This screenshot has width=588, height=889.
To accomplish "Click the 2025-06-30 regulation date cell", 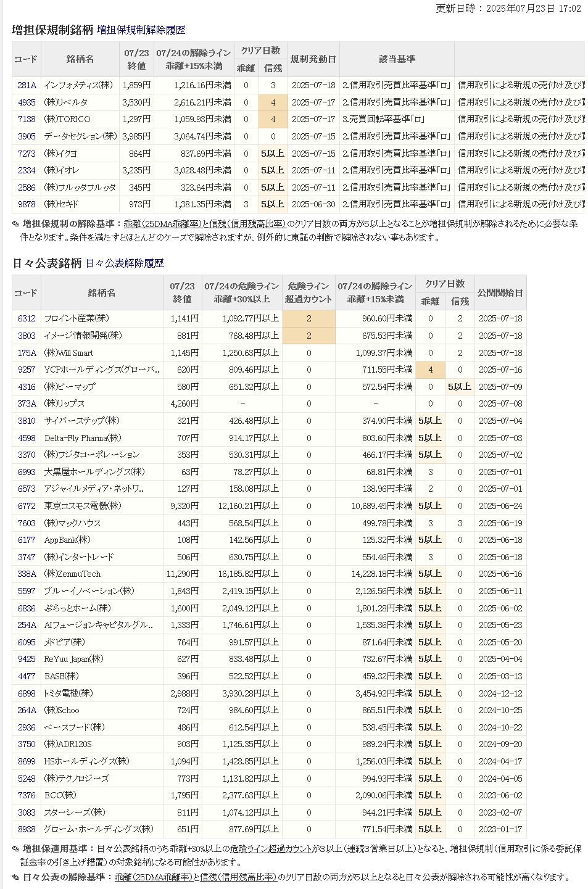I will tap(313, 204).
